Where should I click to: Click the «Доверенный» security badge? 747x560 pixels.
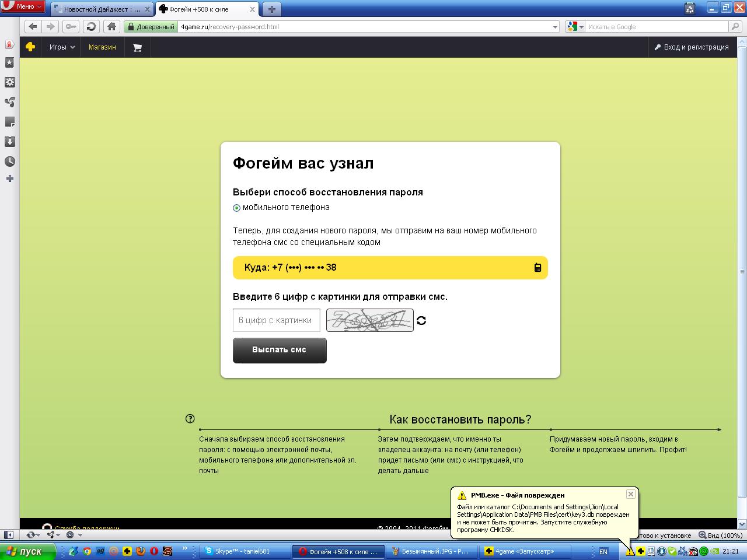[151, 27]
